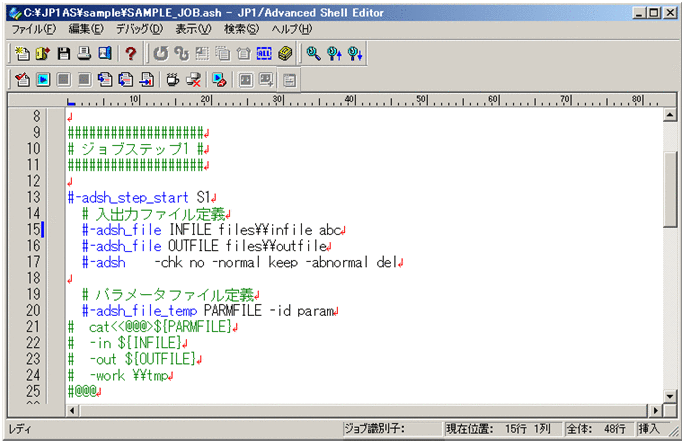Screen dimensions: 685x445
Task: Click the Redo toolbar icon
Action: [x=181, y=53]
